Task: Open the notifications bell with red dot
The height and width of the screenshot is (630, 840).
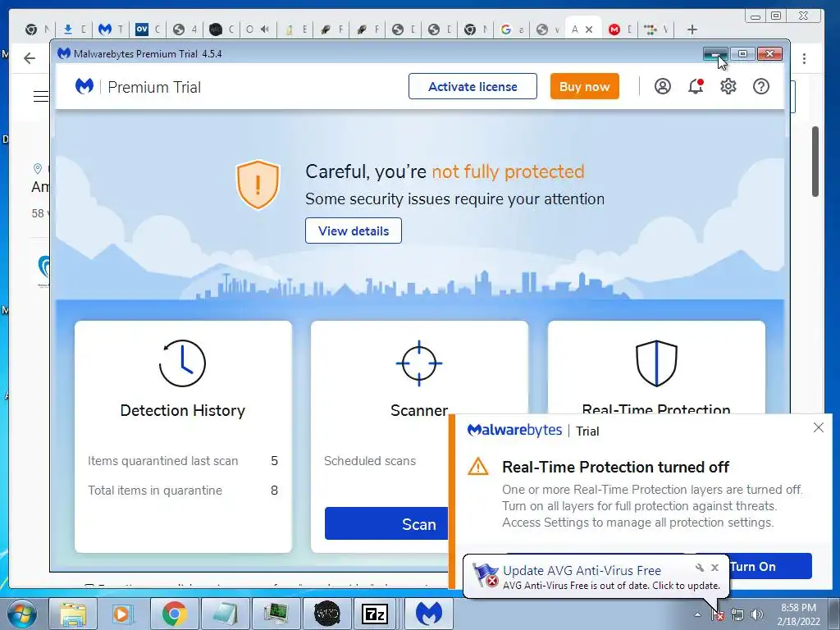Action: tap(696, 86)
